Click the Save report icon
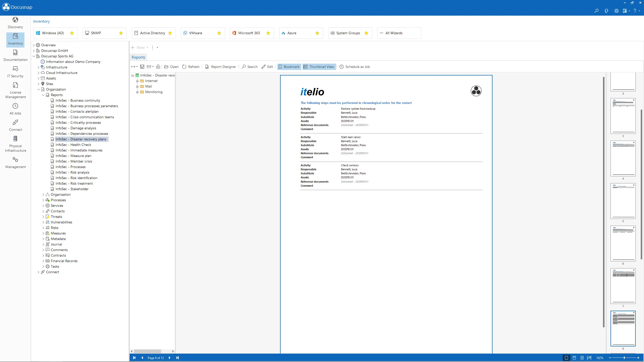The width and height of the screenshot is (644, 362). [142, 67]
